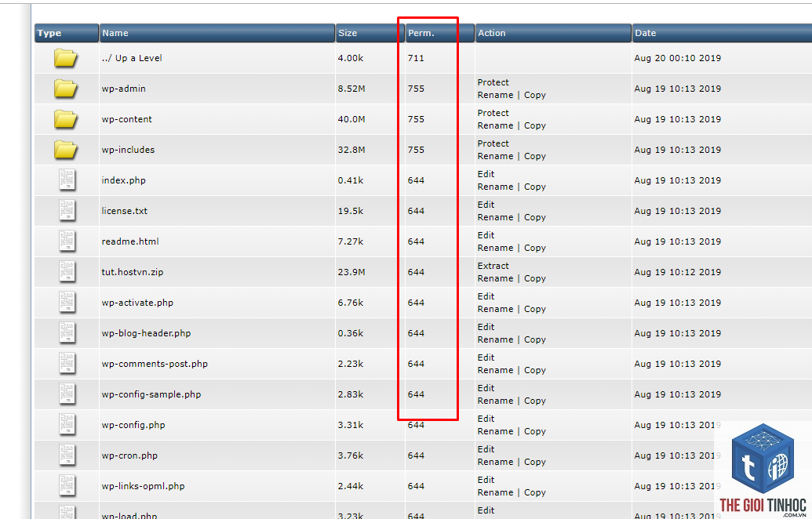812x519 pixels.
Task: Sort by the Type column header
Action: [66, 33]
